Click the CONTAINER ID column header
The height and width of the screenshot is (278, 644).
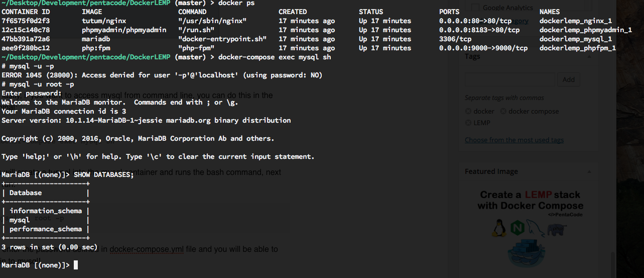tap(26, 12)
